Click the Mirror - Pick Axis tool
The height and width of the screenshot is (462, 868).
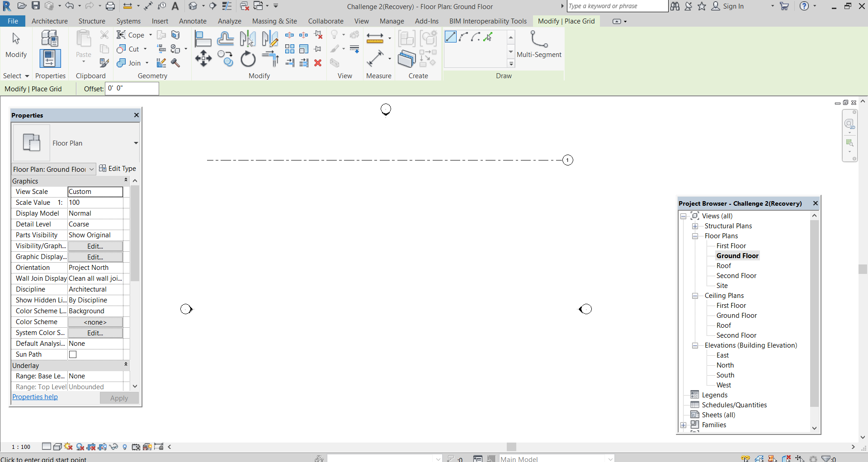pos(247,39)
